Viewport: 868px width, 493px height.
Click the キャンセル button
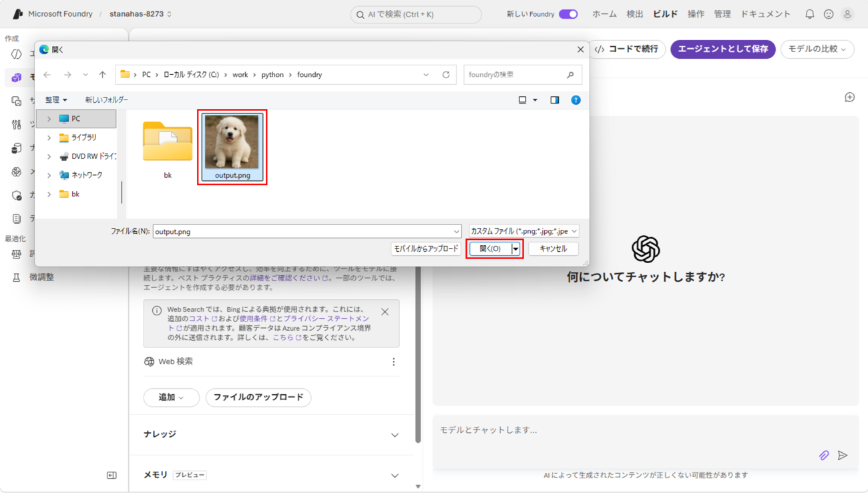coord(554,249)
